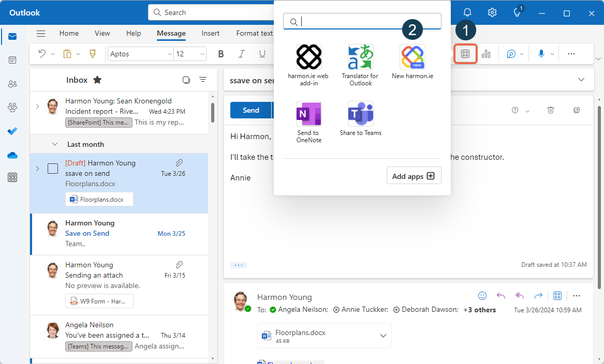604x364 pixels.
Task: Click the Add apps button
Action: 414,175
